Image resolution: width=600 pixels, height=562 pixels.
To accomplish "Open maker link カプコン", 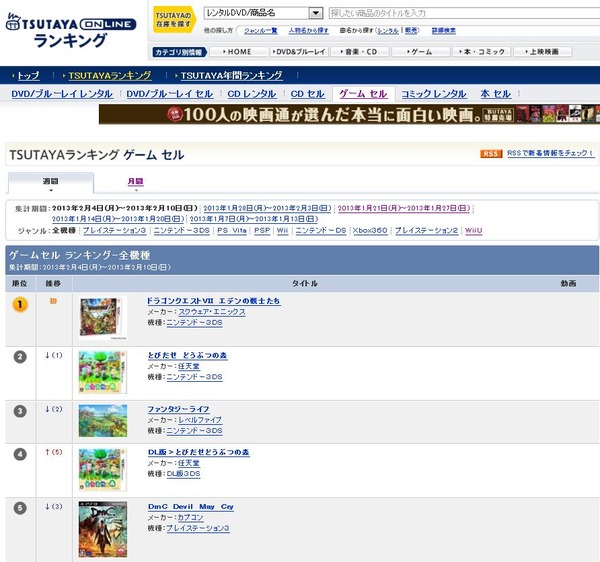I will [x=191, y=518].
